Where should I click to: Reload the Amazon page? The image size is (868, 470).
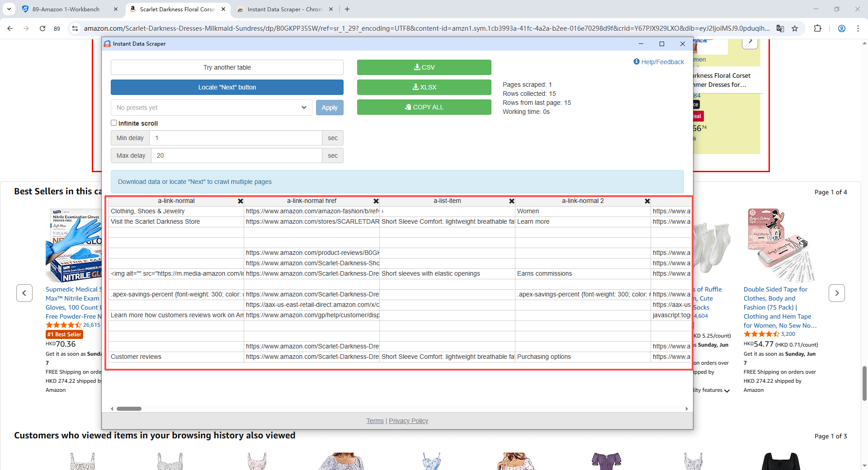tap(42, 28)
